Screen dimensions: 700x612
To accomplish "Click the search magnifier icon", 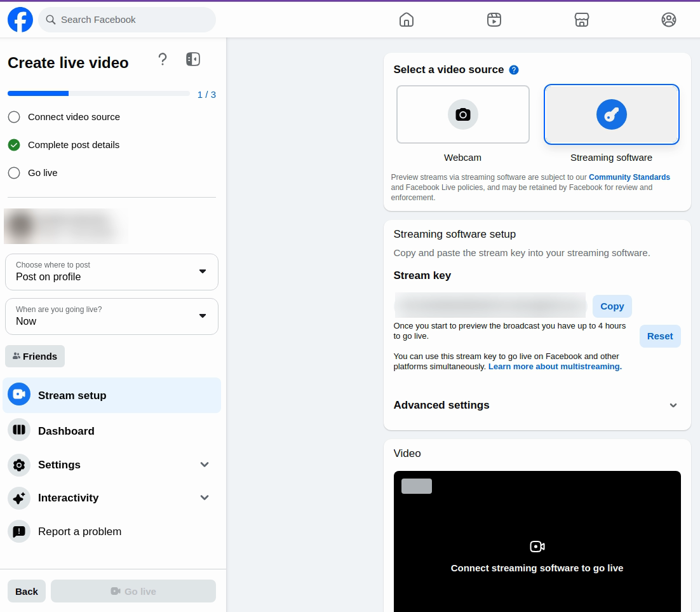I will (x=51, y=20).
